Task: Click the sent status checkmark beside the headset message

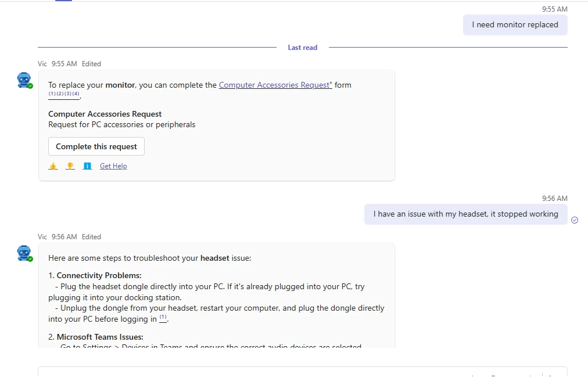Action: click(x=575, y=220)
